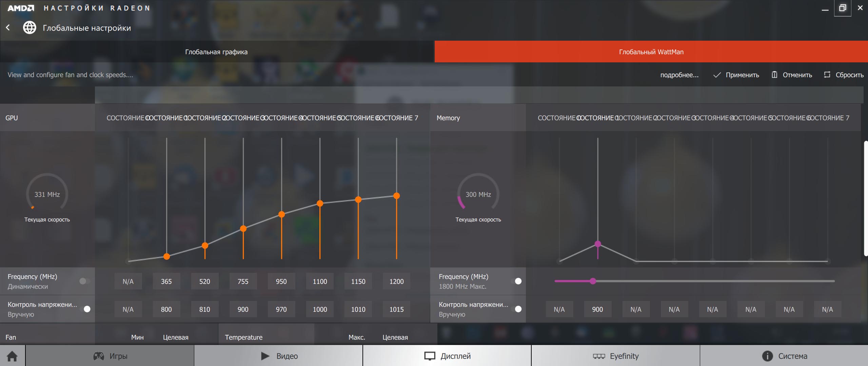Click the globe Global Settings icon
Image resolution: width=868 pixels, height=366 pixels.
click(x=29, y=28)
